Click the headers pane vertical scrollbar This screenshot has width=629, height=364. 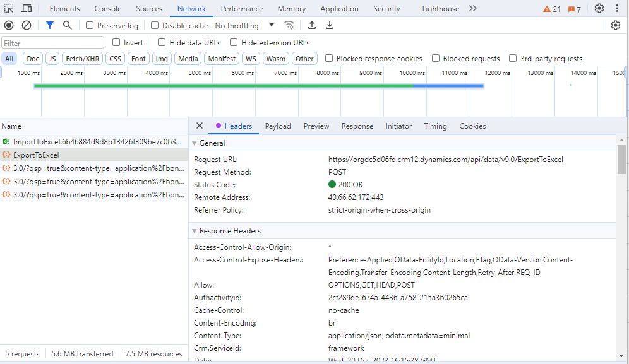point(621,160)
